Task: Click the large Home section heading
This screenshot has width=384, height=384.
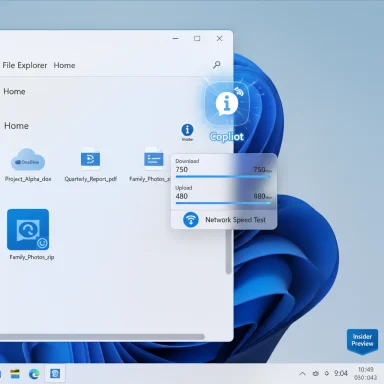Action: [x=16, y=126]
